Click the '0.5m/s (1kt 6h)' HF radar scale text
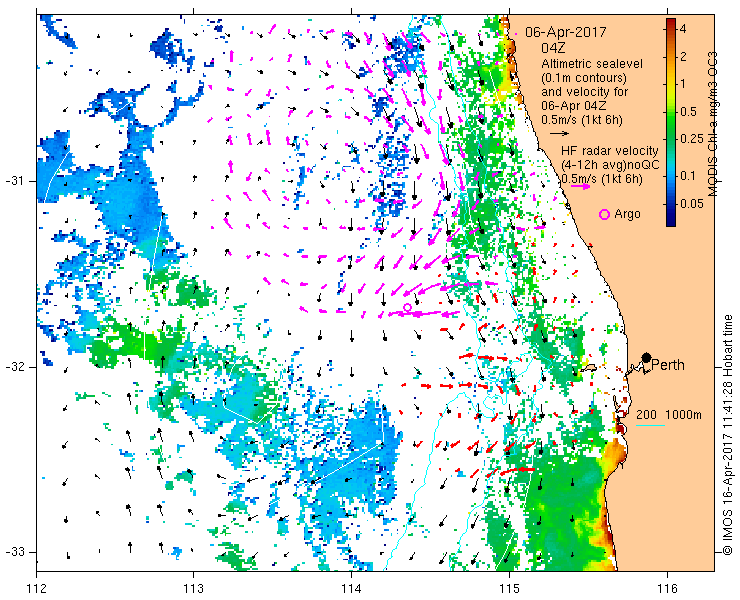The width and height of the screenshot is (740, 600). (602, 179)
